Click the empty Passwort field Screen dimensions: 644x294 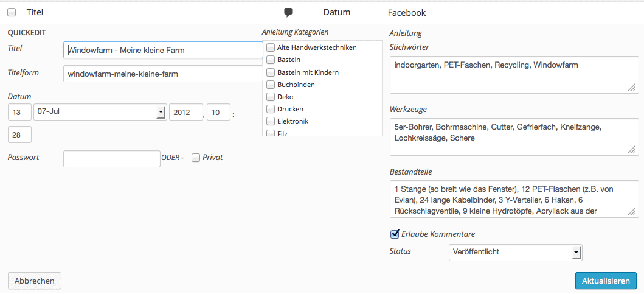(x=111, y=158)
